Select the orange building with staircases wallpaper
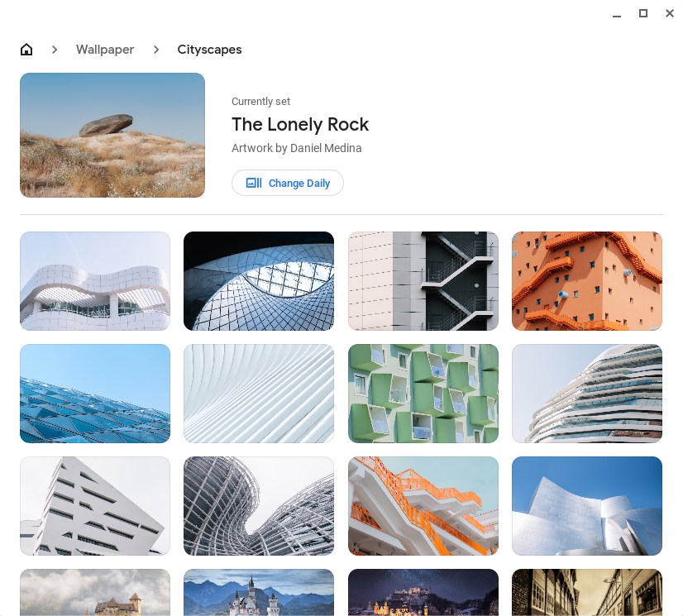 point(587,281)
